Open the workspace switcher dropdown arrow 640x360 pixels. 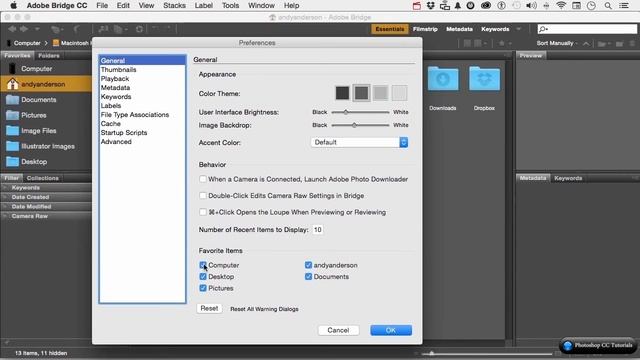519,29
